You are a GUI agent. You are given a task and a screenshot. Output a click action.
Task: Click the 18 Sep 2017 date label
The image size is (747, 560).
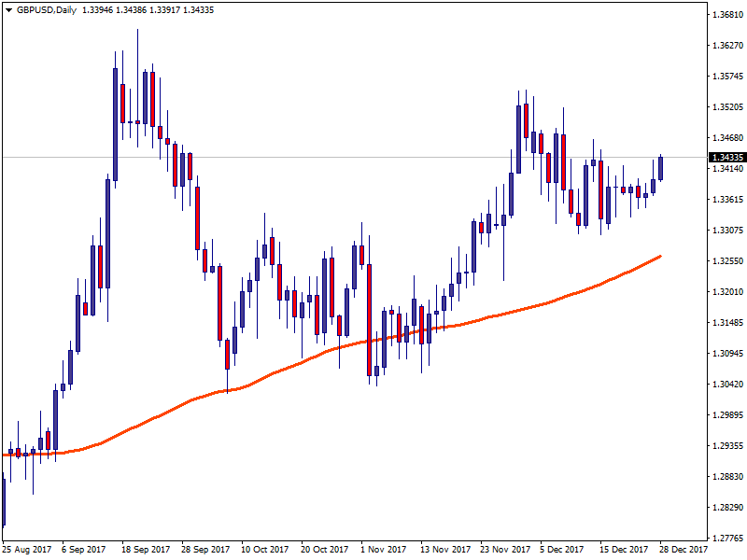point(147,550)
